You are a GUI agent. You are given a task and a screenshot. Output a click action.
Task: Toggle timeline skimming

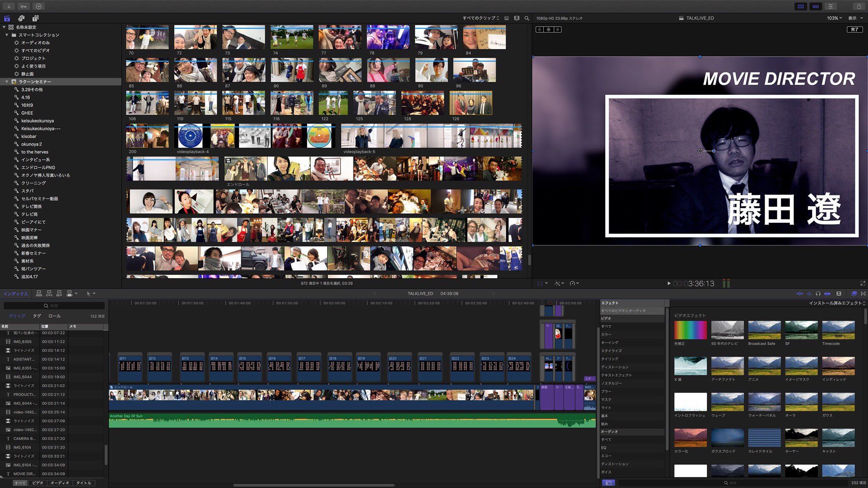800,294
